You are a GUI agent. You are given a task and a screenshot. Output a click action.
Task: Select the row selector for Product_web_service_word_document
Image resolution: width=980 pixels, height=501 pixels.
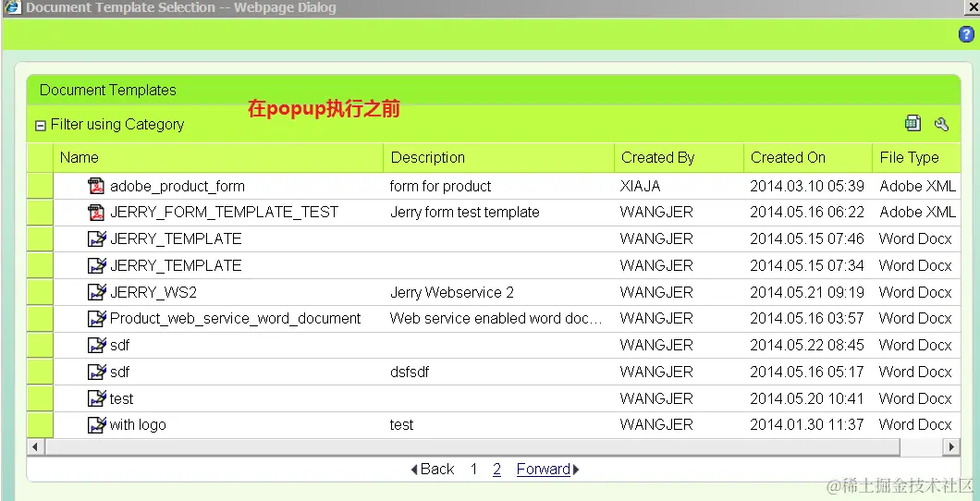40,319
